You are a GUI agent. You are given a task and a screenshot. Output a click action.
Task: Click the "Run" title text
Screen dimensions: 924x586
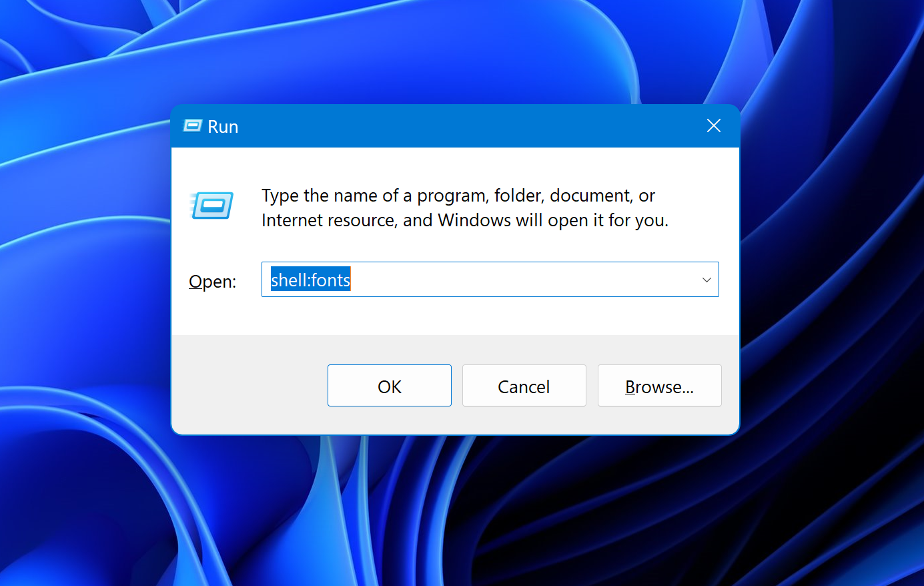click(223, 127)
